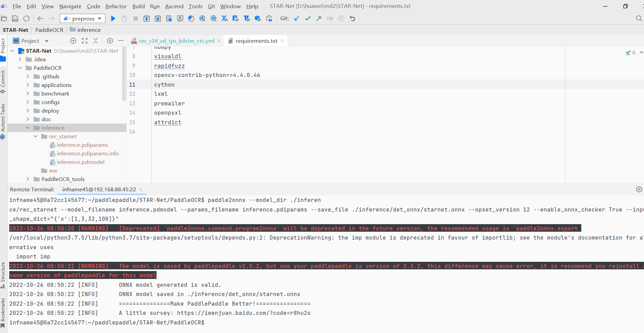Open the Navigate menu

70,6
